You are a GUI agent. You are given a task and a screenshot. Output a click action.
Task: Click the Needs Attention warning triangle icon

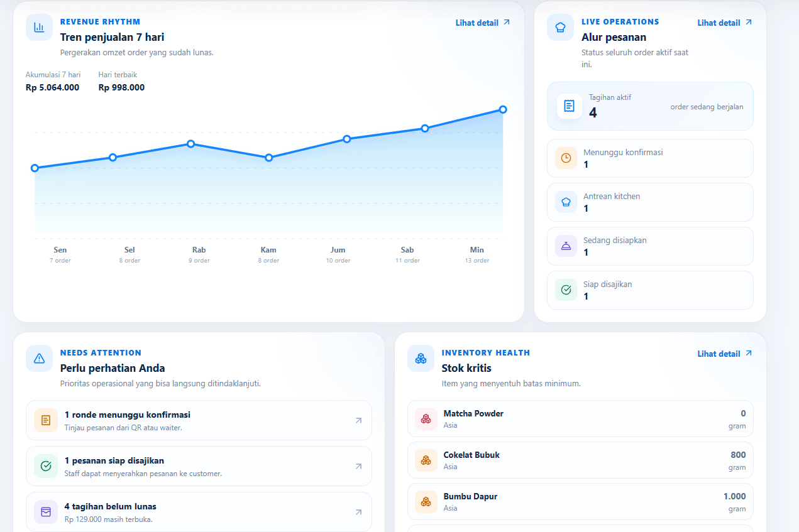pos(39,358)
